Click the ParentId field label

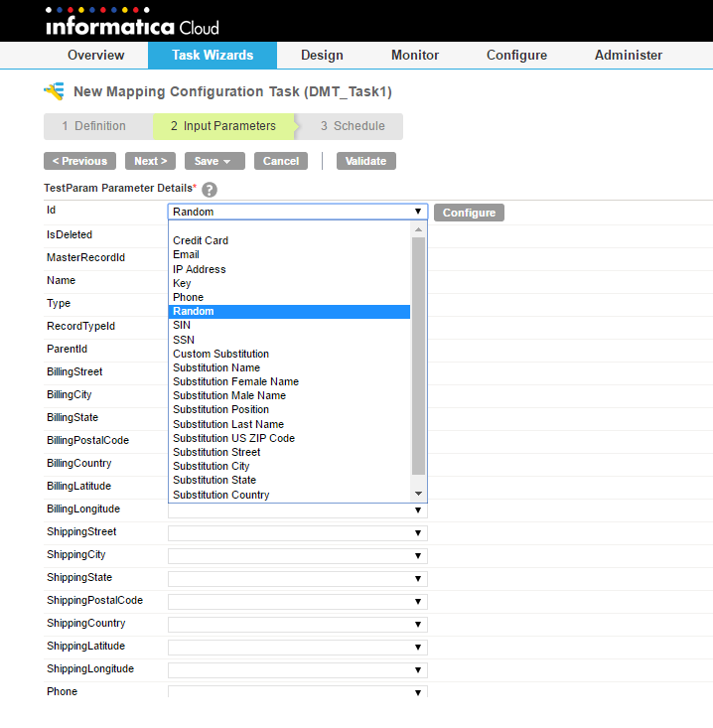click(x=67, y=349)
